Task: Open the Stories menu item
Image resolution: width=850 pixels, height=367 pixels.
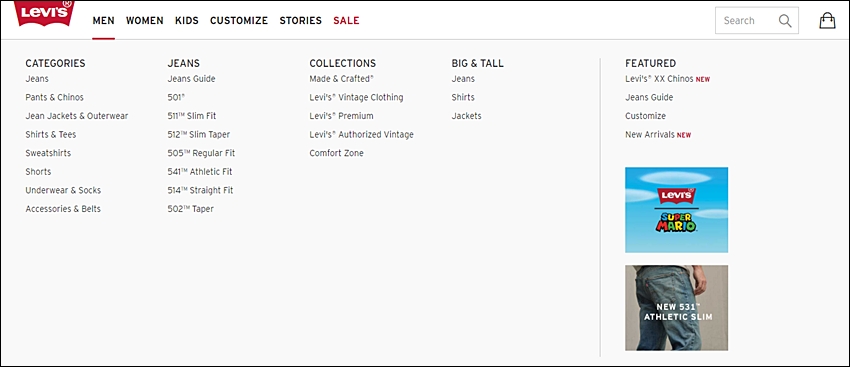Action: 300,21
